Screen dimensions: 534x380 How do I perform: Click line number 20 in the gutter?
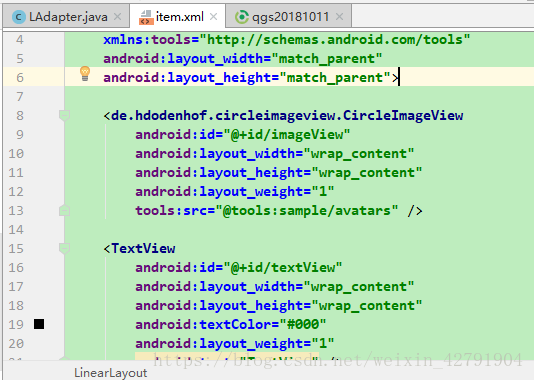pyautogui.click(x=16, y=344)
